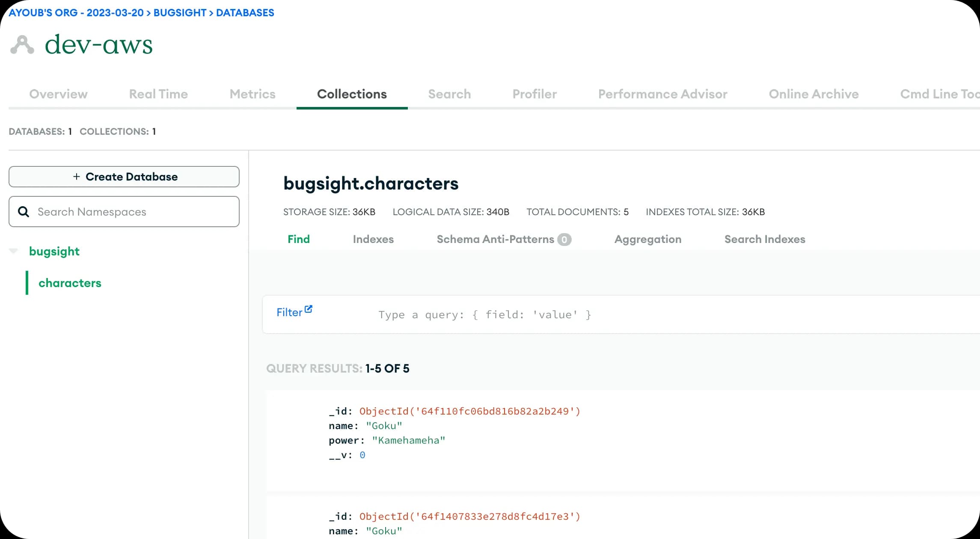Click the DATABASES: 1 counter
This screenshot has width=980, height=539.
[x=40, y=131]
